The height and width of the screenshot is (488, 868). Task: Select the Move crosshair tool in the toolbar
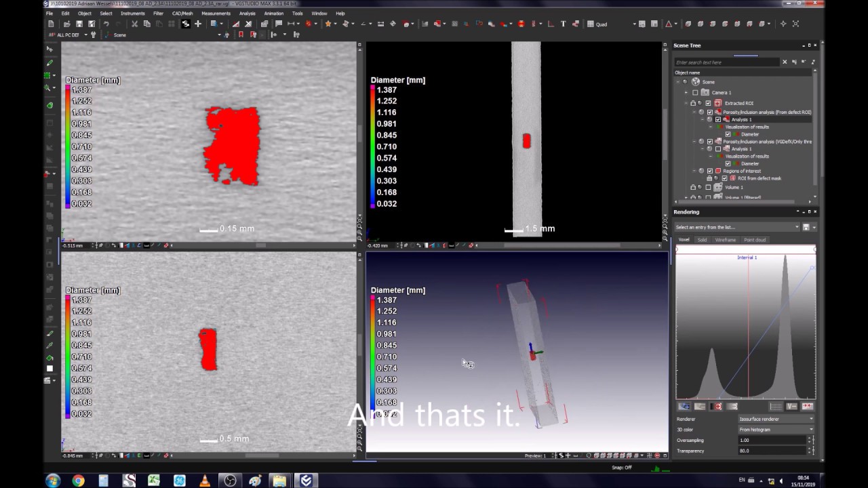point(198,24)
